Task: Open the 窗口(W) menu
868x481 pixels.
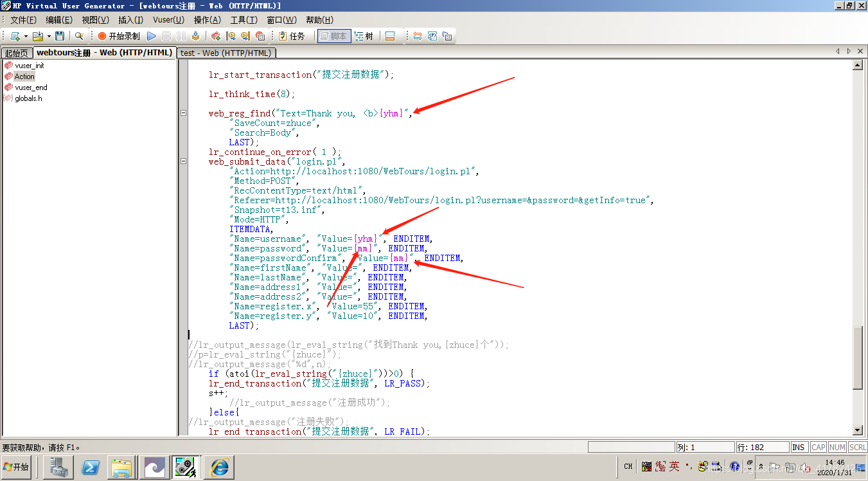Action: (x=281, y=20)
